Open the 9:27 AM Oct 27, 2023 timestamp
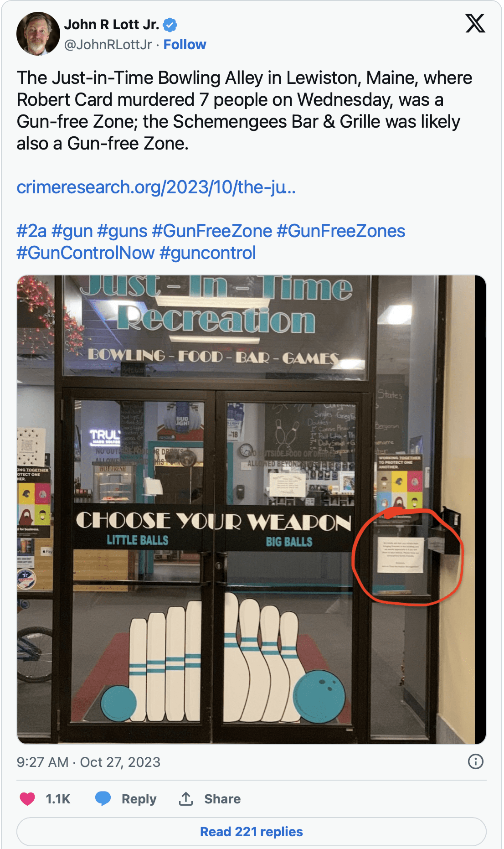The width and height of the screenshot is (504, 849). [88, 762]
